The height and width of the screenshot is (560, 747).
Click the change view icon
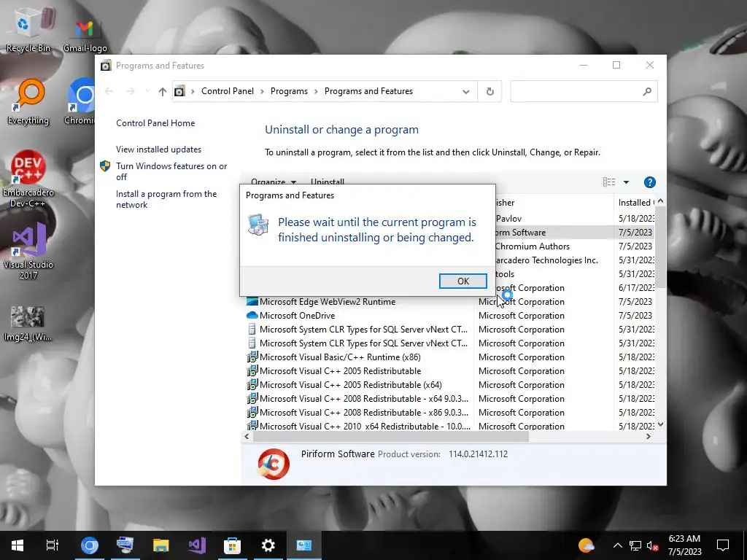609,182
